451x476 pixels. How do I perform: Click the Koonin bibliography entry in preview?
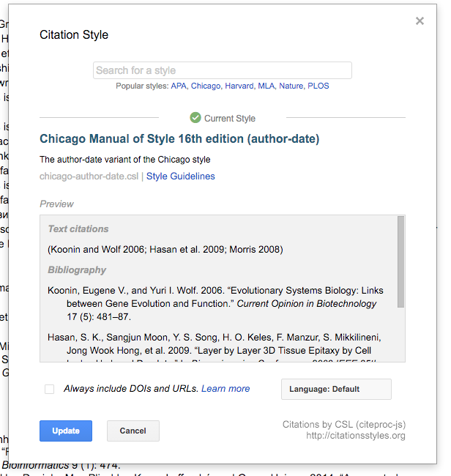coord(215,303)
